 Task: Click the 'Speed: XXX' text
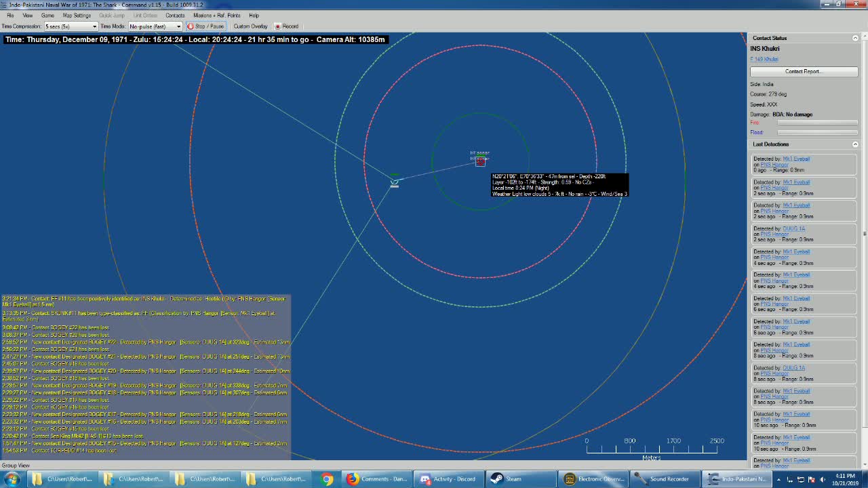pyautogui.click(x=764, y=104)
